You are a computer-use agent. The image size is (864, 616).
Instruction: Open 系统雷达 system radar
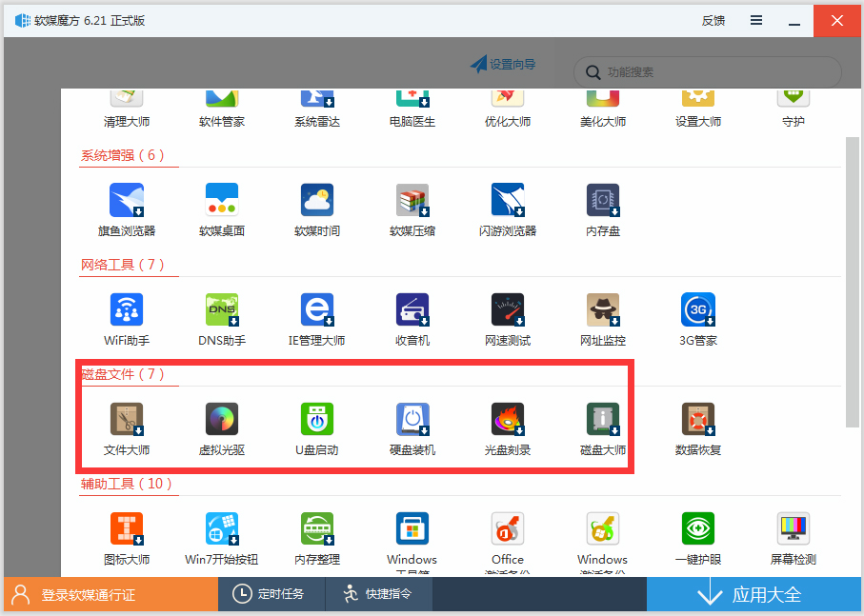click(317, 109)
